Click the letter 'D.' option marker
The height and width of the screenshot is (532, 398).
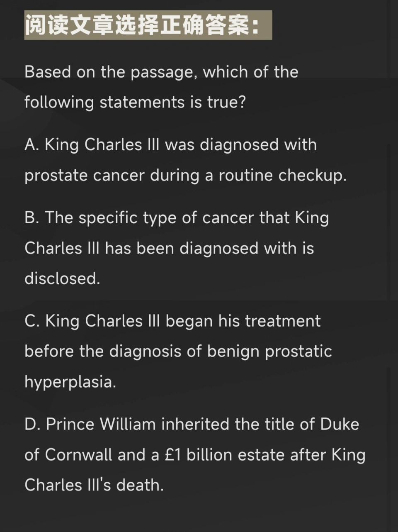click(x=32, y=425)
